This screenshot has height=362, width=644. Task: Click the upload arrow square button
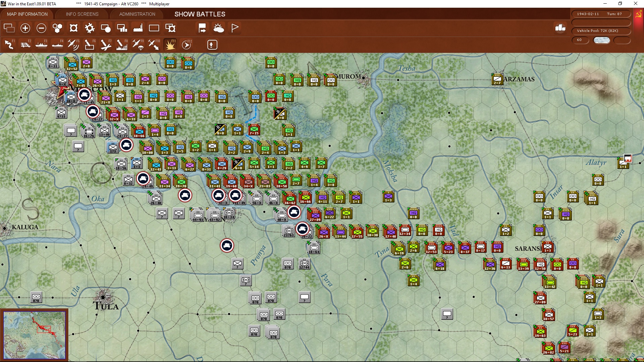pyautogui.click(x=212, y=45)
